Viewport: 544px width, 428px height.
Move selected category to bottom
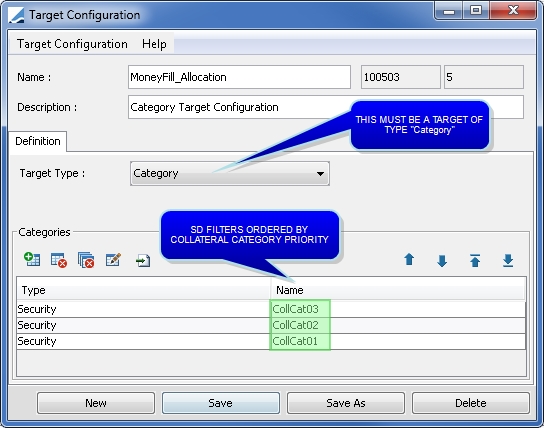pyautogui.click(x=508, y=260)
